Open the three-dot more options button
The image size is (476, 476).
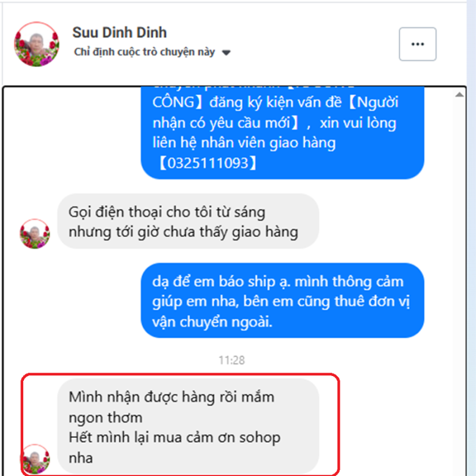pyautogui.click(x=418, y=44)
